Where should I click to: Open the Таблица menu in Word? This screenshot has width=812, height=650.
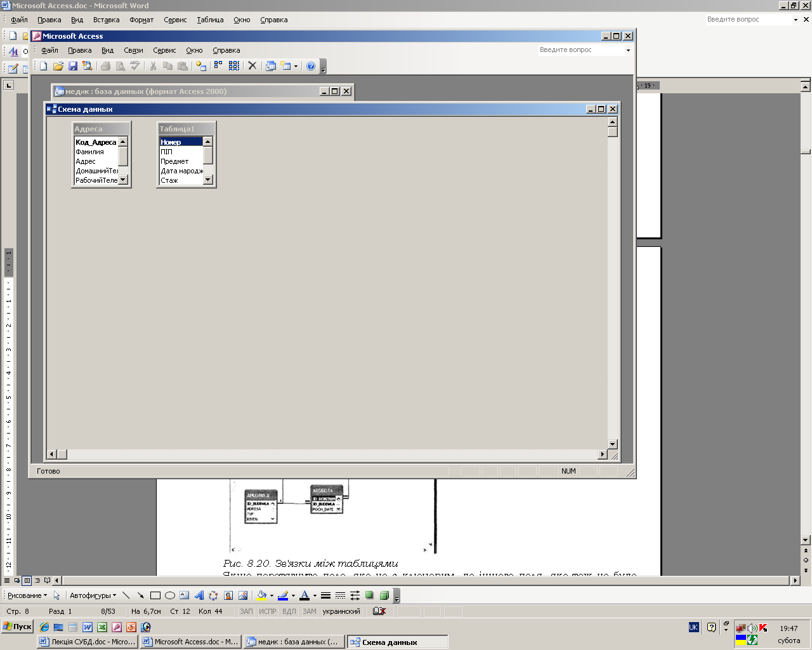coord(210,20)
